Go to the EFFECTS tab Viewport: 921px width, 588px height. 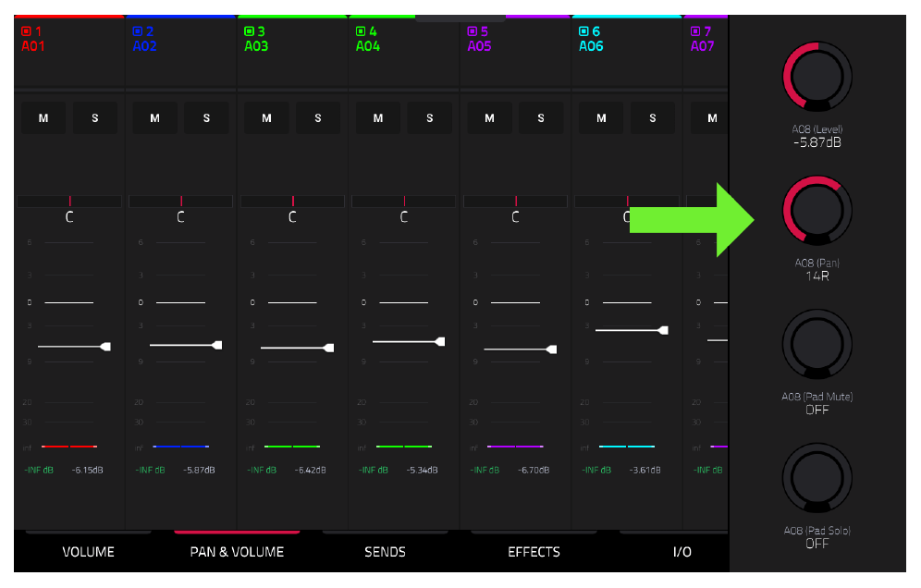[x=534, y=552]
